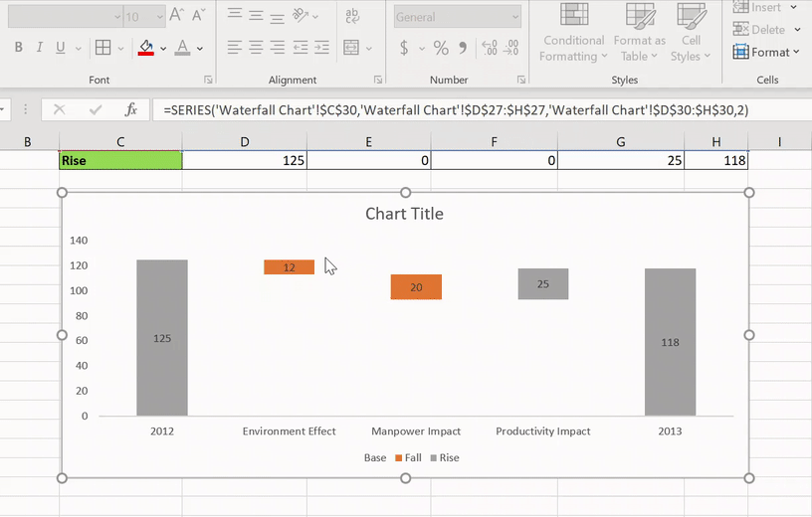Decrease font size icon
Viewport: 812px width, 517px height.
198,15
